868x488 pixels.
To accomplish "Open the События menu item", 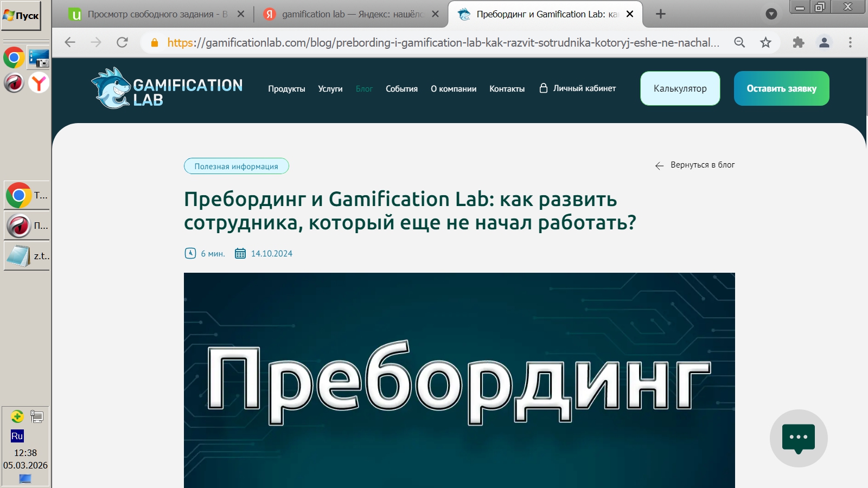I will click(401, 89).
